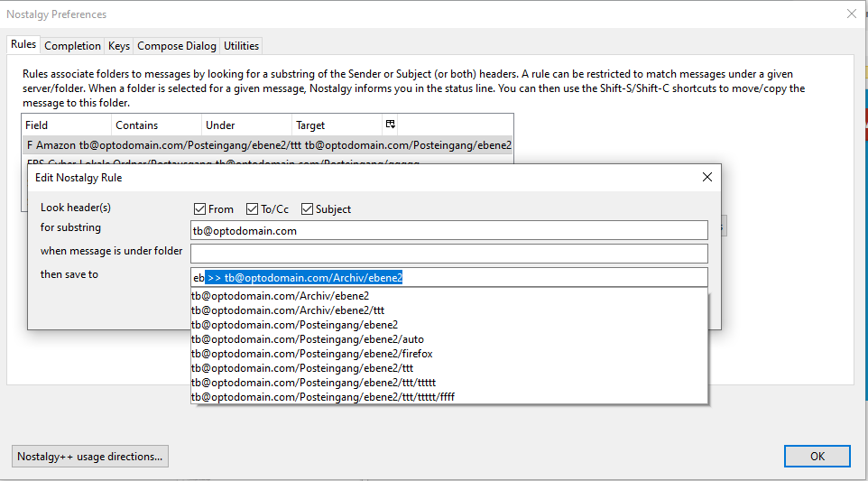Sort rules by the Contains column header
This screenshot has height=481, width=868.
[157, 125]
